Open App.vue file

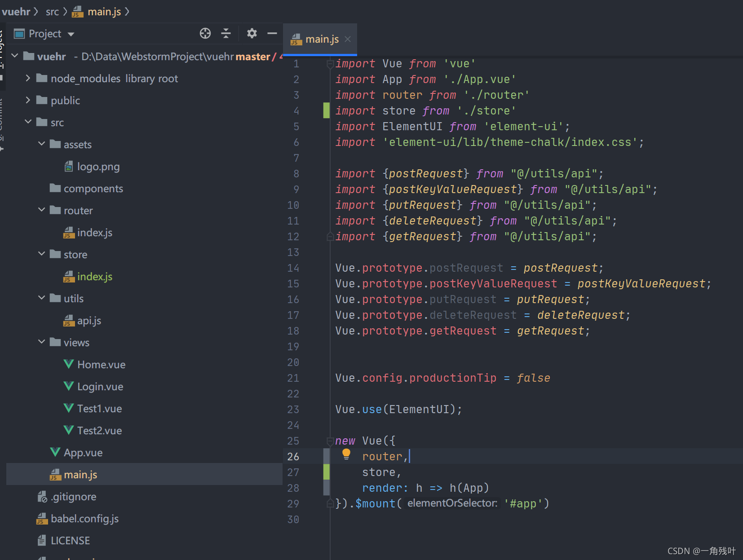tap(83, 453)
